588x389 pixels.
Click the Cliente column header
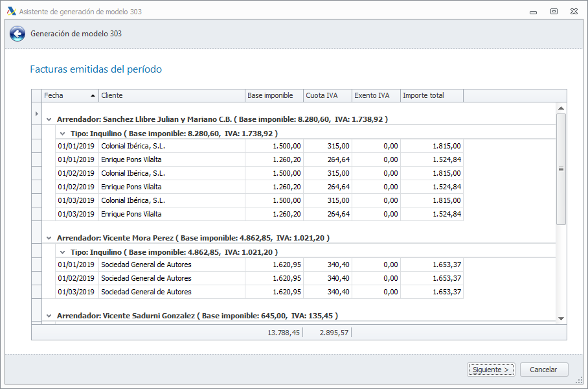[x=172, y=95]
